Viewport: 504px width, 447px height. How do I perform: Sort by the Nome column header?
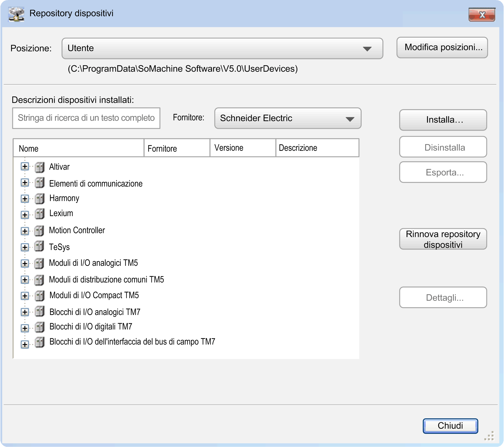click(78, 148)
